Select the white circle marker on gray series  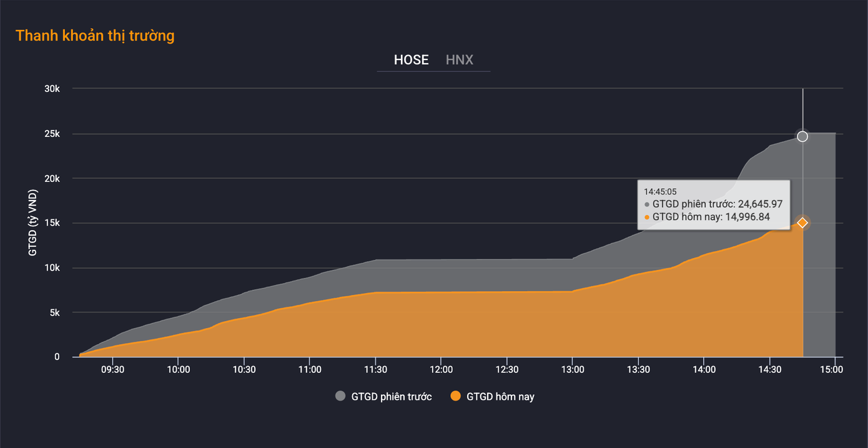coord(802,136)
